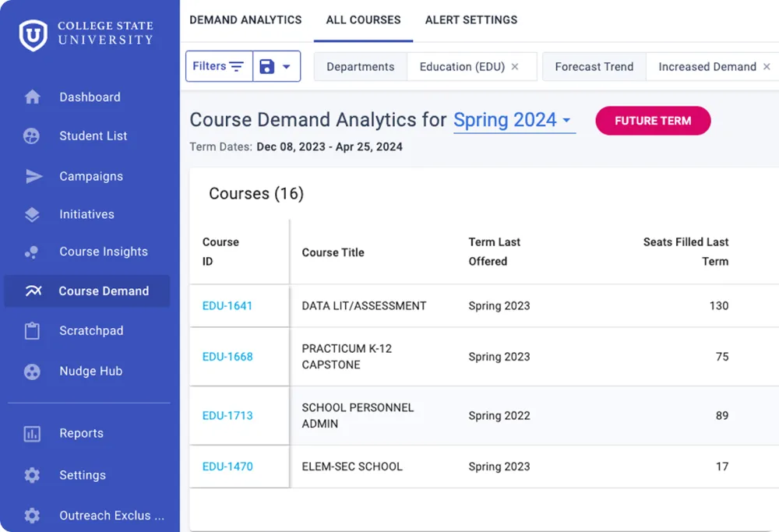Click the Nudge Hub icon
The height and width of the screenshot is (532, 779).
point(32,371)
